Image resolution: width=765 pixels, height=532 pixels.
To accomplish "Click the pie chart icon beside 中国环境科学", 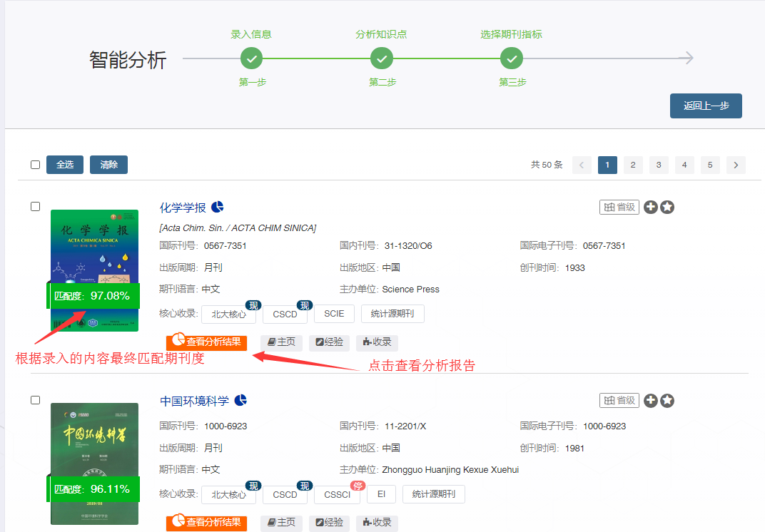I will [x=240, y=401].
